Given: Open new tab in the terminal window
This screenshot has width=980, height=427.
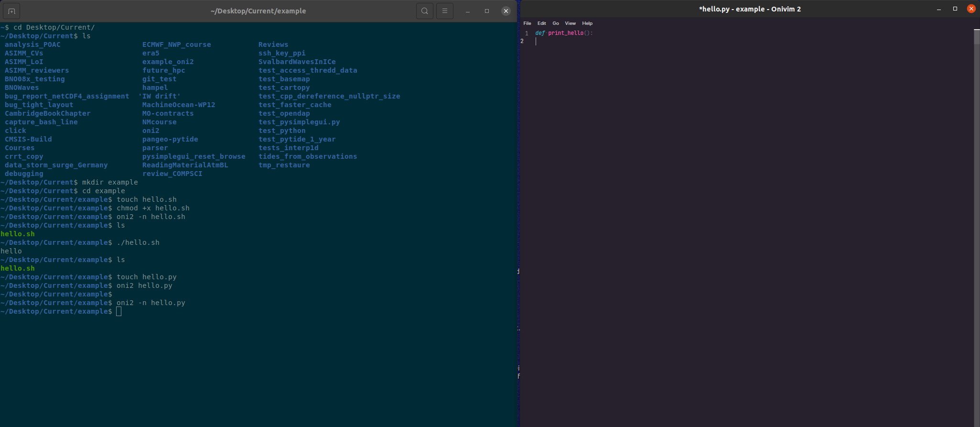Looking at the screenshot, I should pos(11,11).
